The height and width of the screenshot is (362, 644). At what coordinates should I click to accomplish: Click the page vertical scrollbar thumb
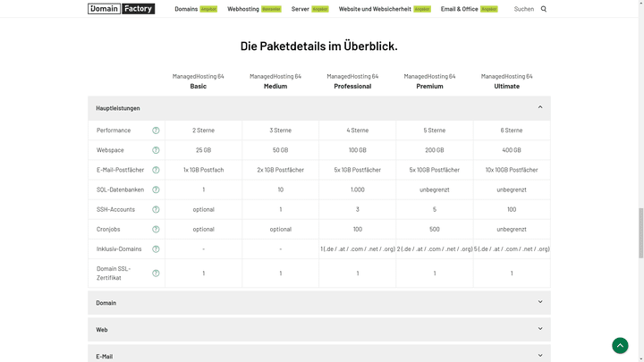point(640,232)
